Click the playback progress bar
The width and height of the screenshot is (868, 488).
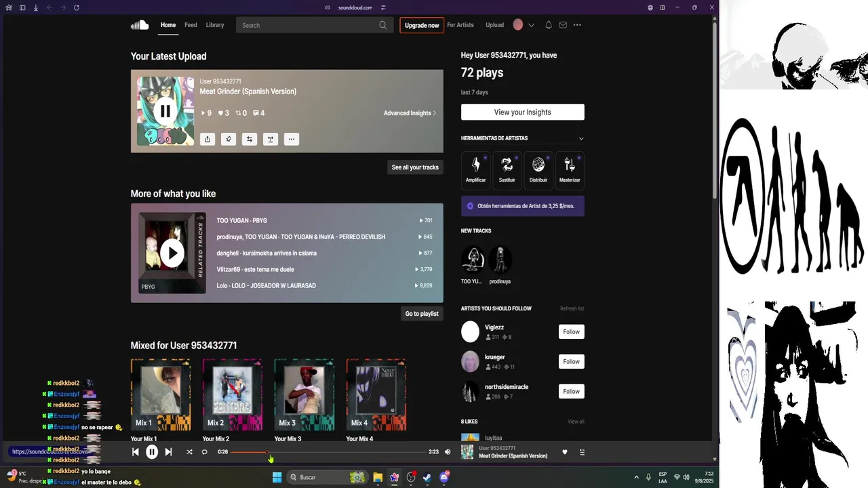328,452
